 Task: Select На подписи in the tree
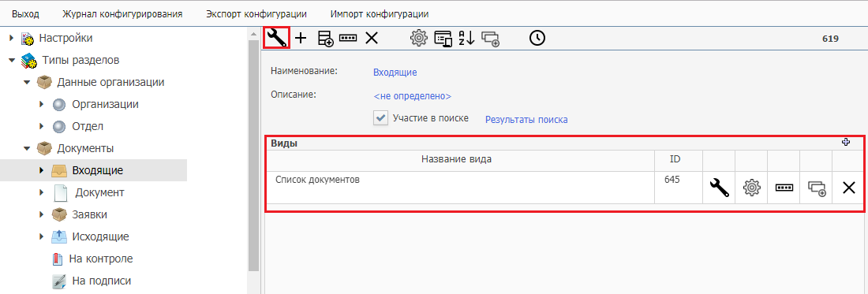pos(102,281)
